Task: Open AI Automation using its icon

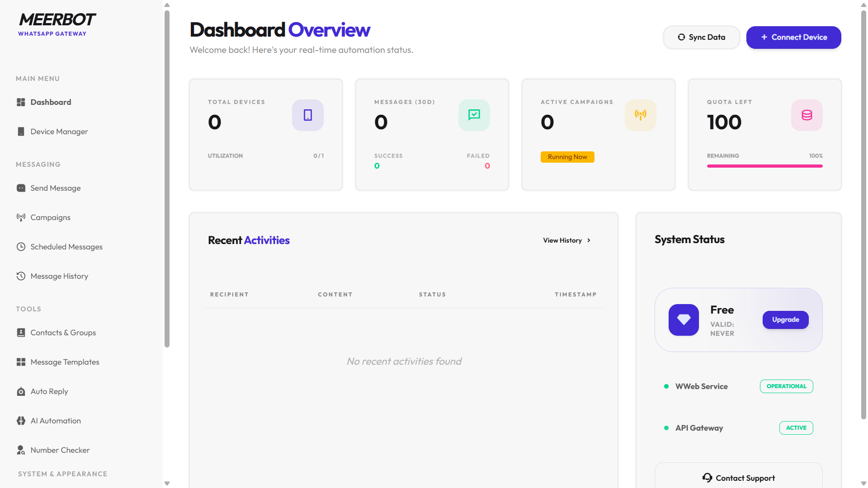Action: point(21,421)
